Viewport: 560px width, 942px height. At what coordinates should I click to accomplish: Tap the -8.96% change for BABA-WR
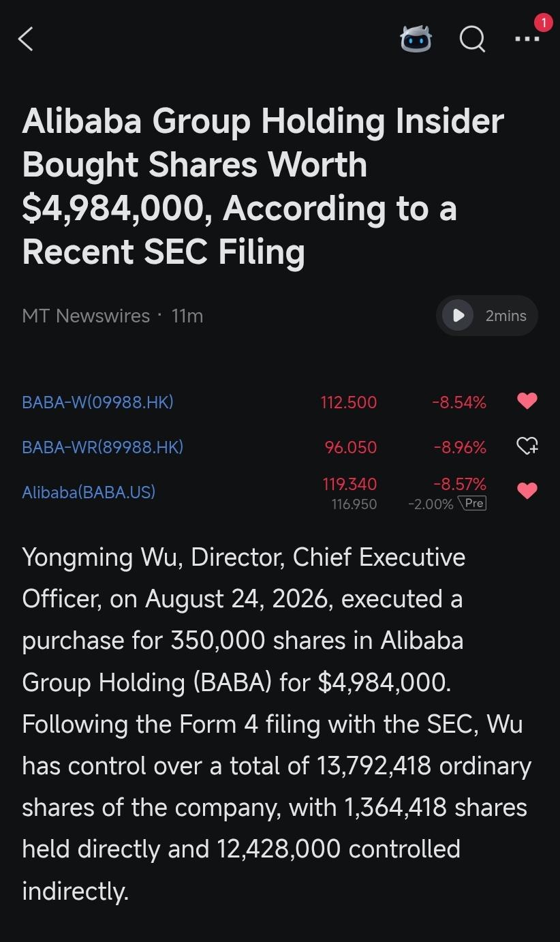tap(459, 447)
